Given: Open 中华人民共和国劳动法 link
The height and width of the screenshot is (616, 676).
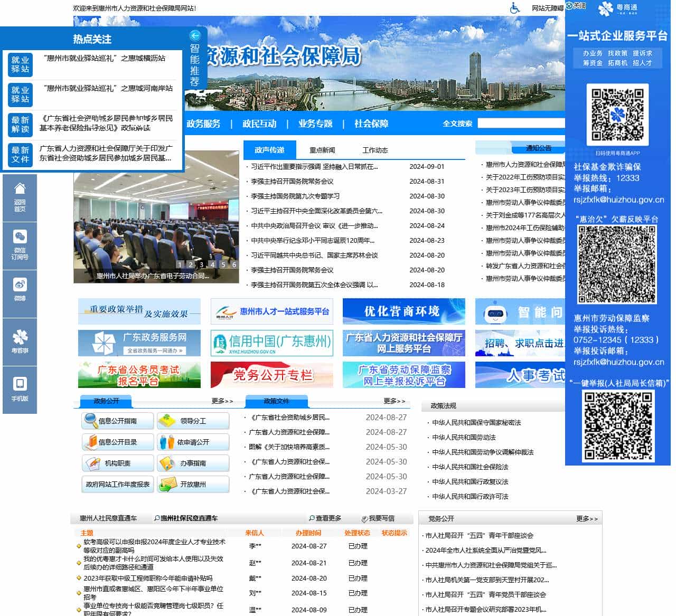Looking at the screenshot, I should pos(464,437).
